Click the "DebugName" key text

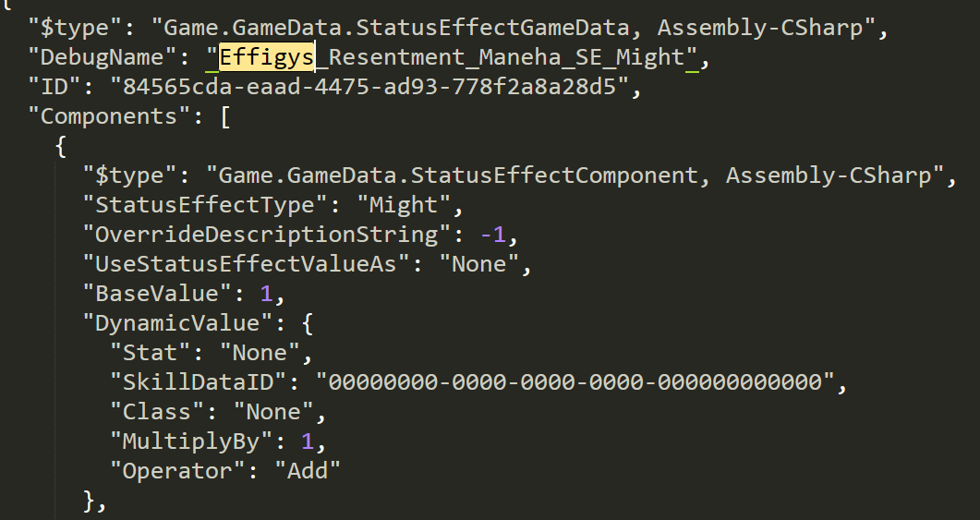102,57
